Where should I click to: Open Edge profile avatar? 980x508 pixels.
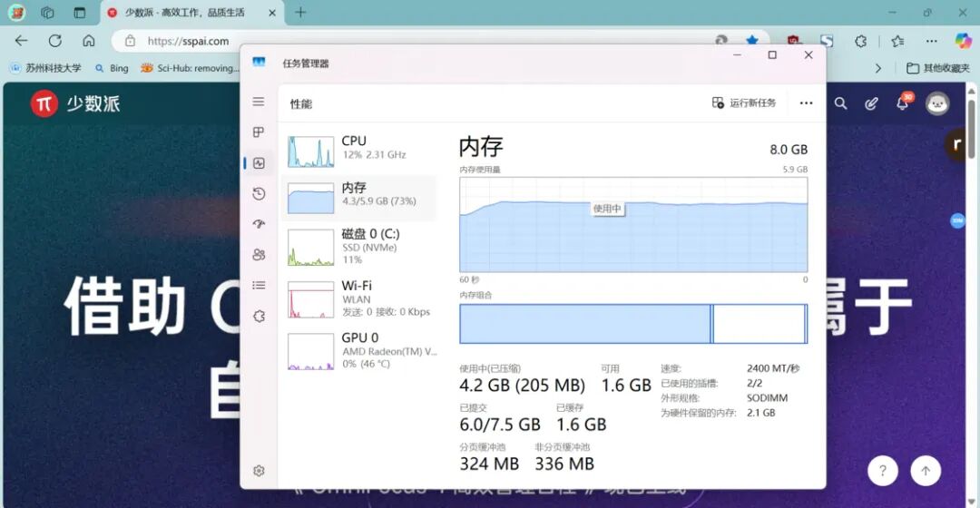(x=17, y=13)
